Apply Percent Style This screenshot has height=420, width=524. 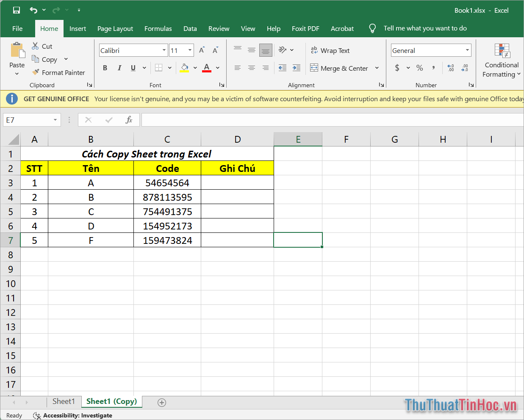click(420, 68)
